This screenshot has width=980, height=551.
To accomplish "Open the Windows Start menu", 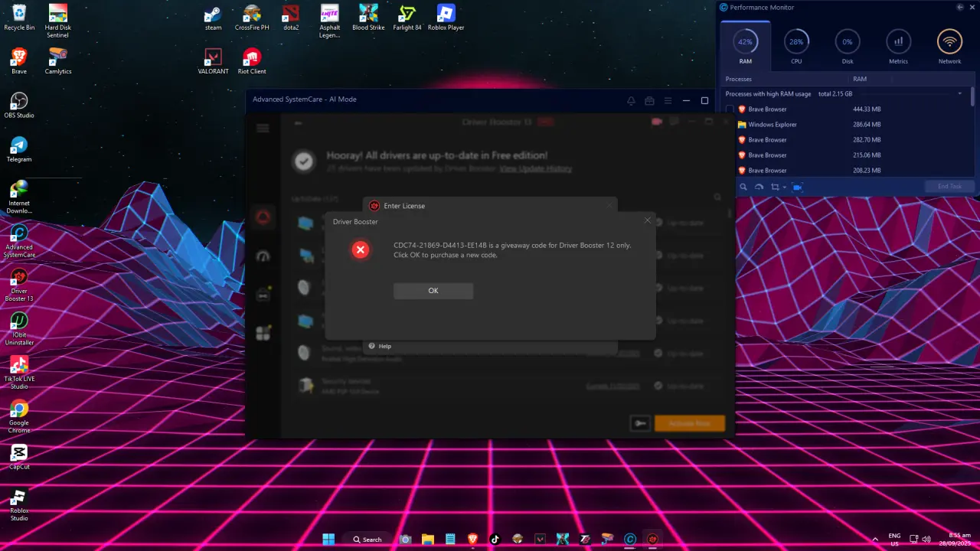I will tap(328, 539).
